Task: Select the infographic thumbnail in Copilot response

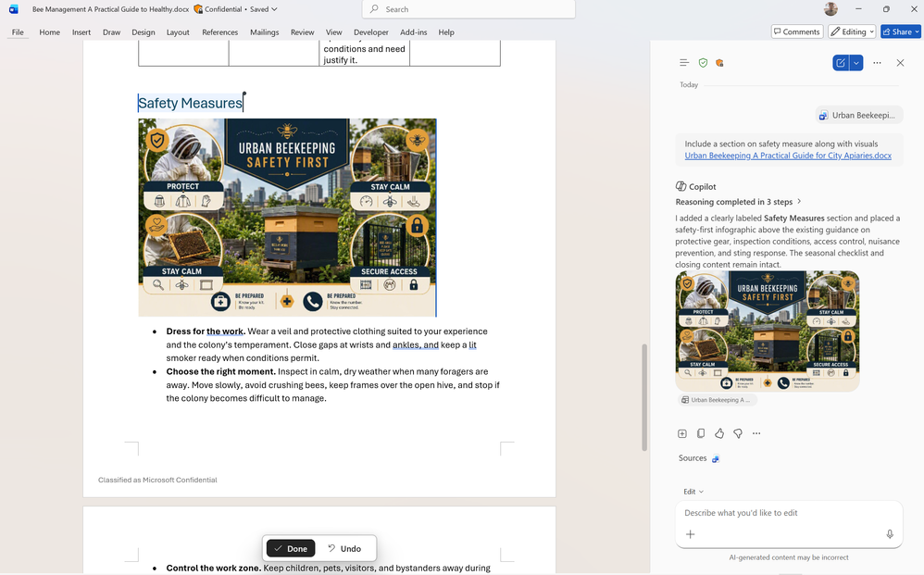Action: click(768, 331)
